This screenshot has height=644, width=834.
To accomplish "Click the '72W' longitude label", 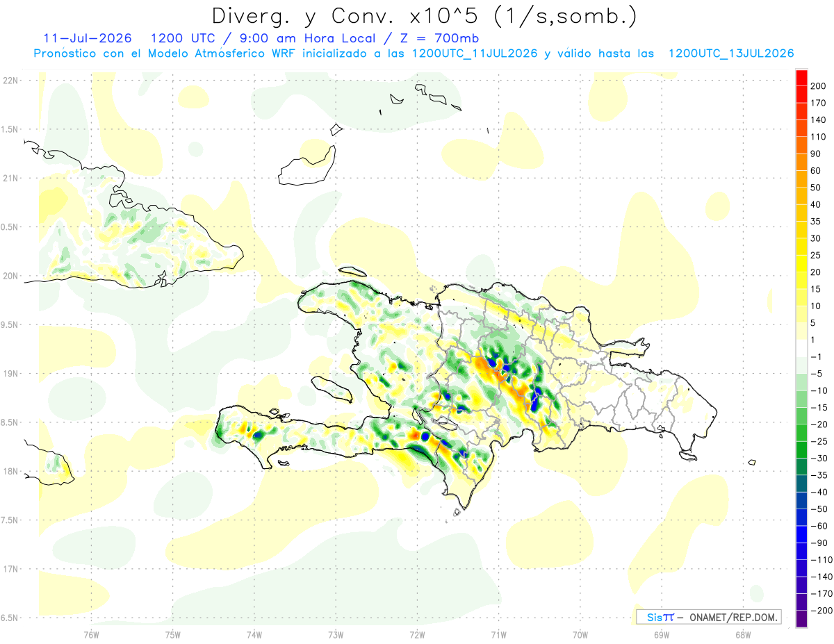I will (x=417, y=634).
